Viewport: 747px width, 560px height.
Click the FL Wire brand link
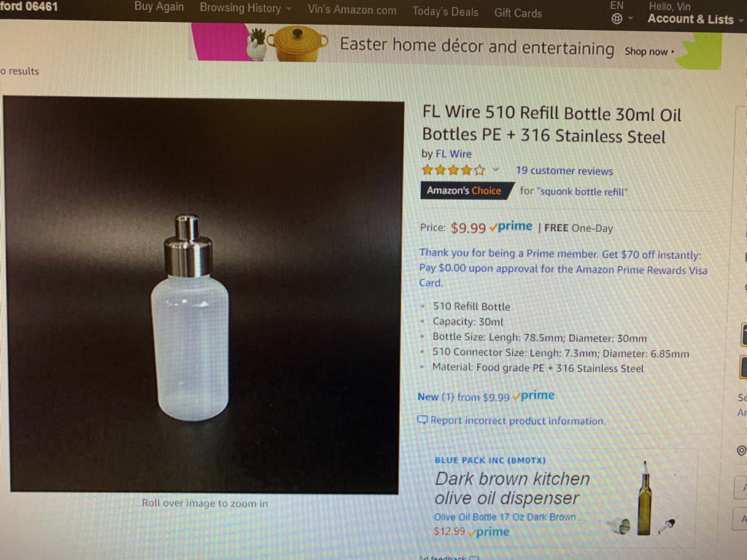pos(454,154)
